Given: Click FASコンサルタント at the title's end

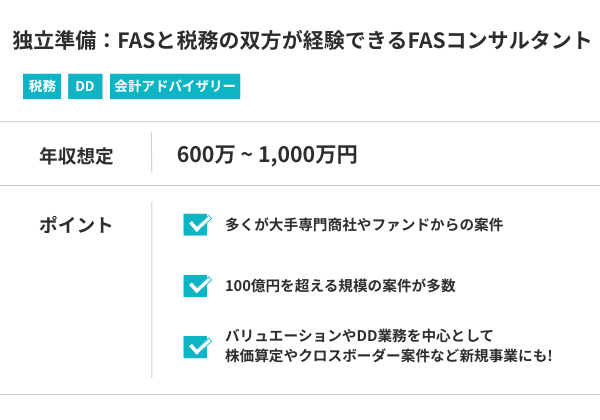Looking at the screenshot, I should [499, 41].
